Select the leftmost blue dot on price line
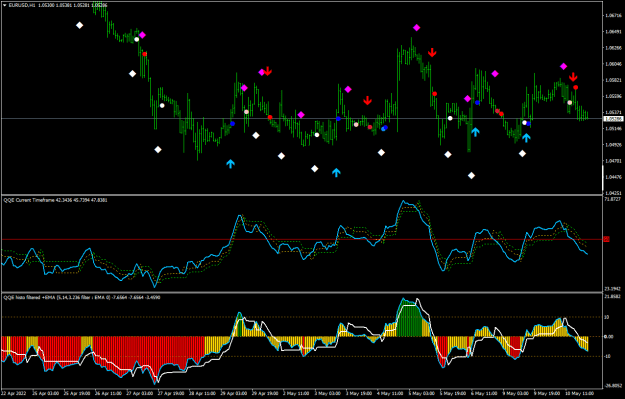Screen dimensions: 625x399 click(x=232, y=124)
